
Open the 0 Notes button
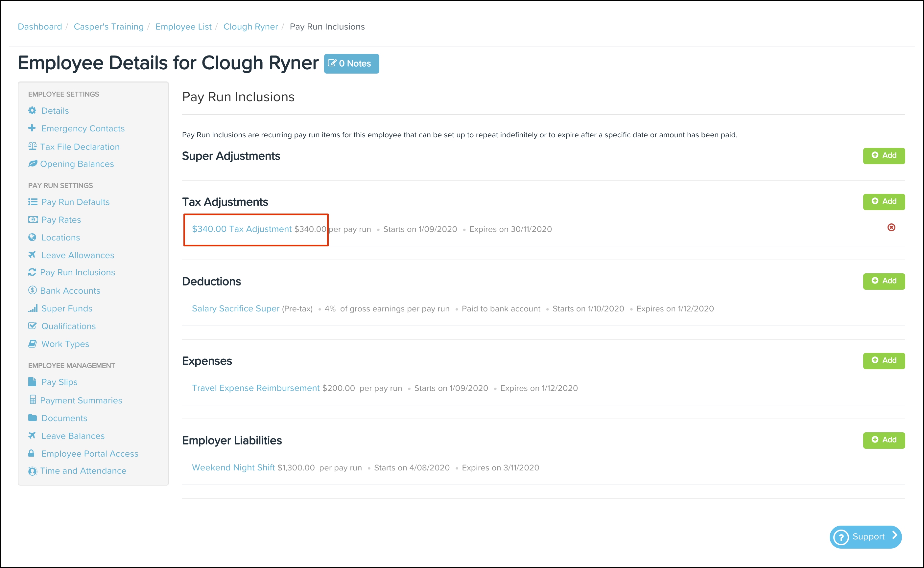point(351,63)
